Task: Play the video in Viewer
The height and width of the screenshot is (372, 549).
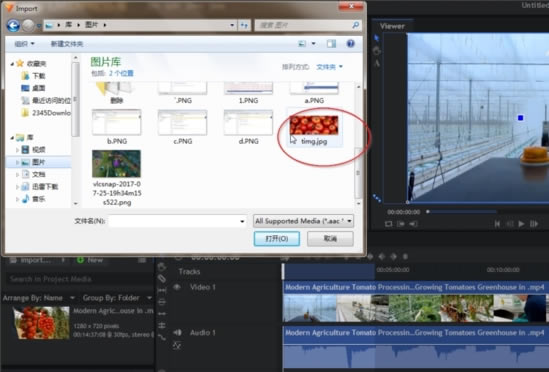Action: 521,224
